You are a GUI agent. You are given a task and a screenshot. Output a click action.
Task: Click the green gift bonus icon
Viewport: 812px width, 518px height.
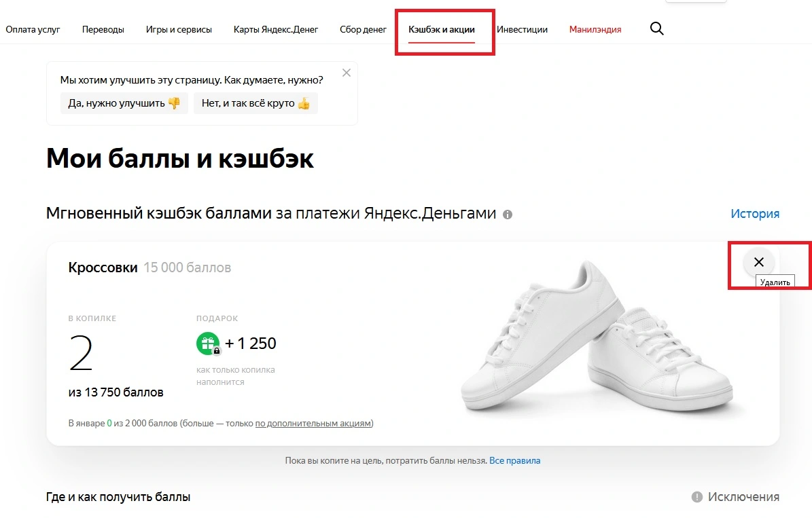point(208,344)
